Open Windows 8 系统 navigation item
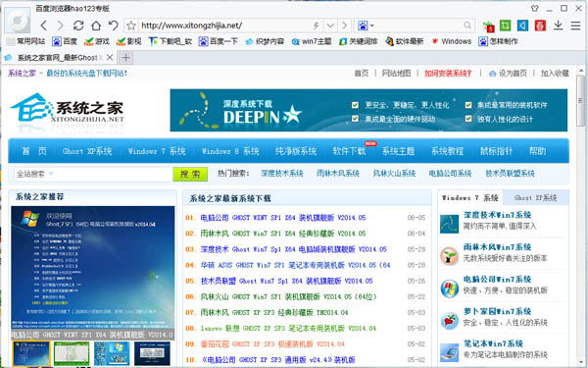The width and height of the screenshot is (588, 368). point(230,151)
